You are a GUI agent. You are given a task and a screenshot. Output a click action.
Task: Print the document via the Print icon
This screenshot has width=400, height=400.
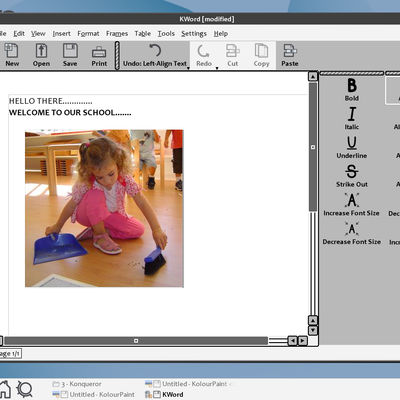point(99,55)
